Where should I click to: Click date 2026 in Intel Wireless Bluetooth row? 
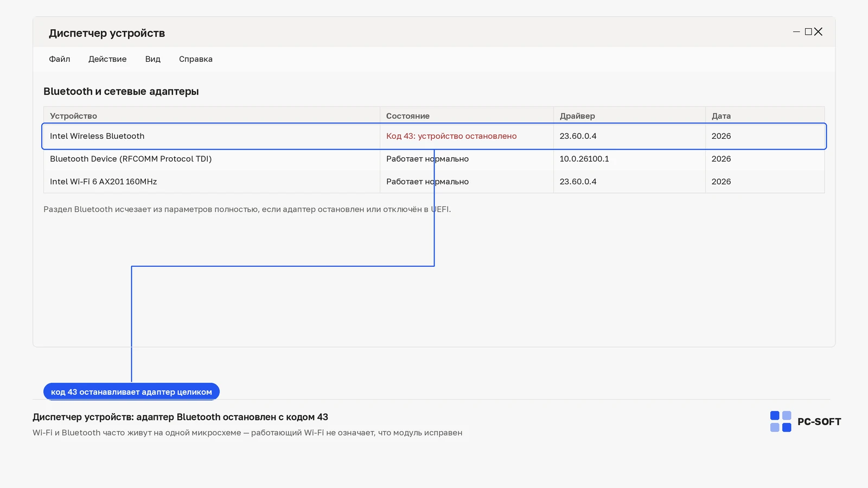pos(721,136)
